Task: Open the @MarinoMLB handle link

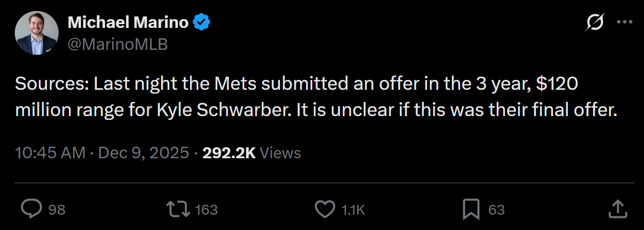Action: (x=117, y=44)
